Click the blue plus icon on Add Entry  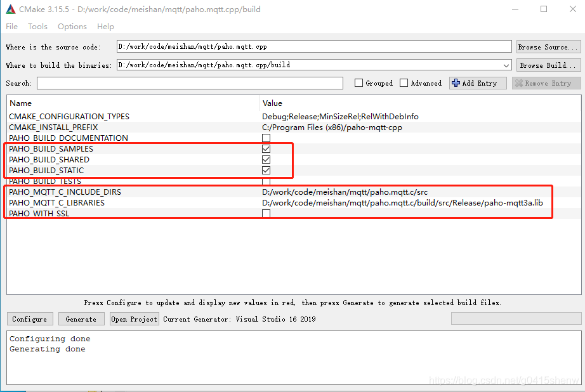click(x=456, y=83)
